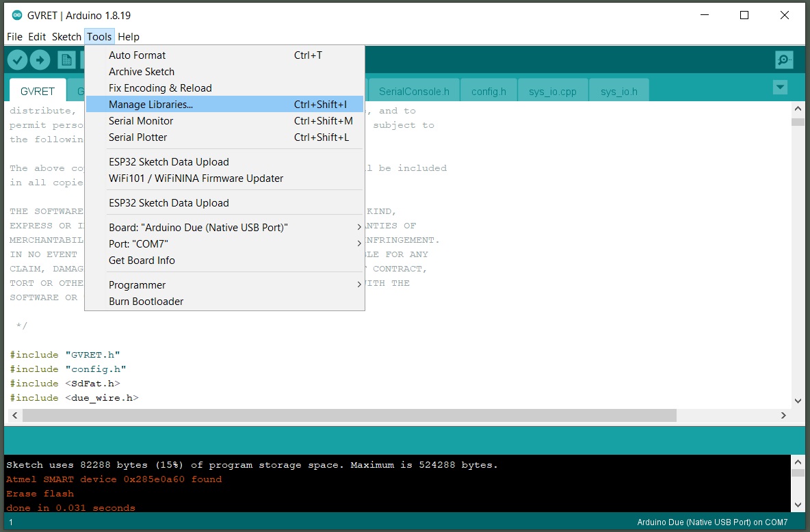The height and width of the screenshot is (532, 810).
Task: Click Get Board Info
Action: pyautogui.click(x=142, y=261)
